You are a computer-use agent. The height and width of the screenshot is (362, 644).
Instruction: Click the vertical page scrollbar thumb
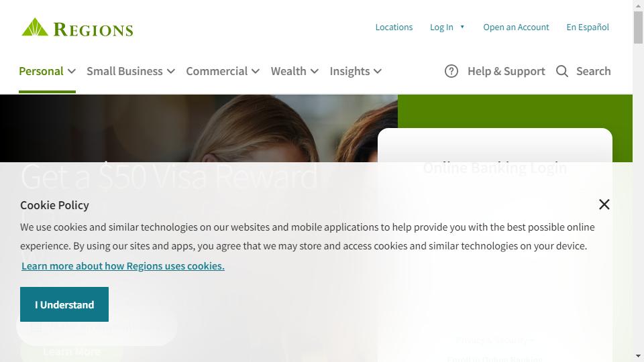pyautogui.click(x=638, y=27)
